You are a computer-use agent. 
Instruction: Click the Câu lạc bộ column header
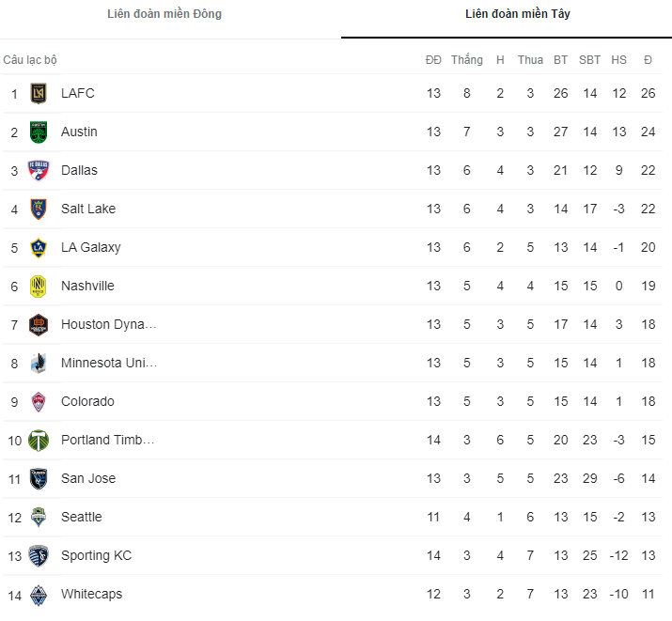click(x=30, y=60)
